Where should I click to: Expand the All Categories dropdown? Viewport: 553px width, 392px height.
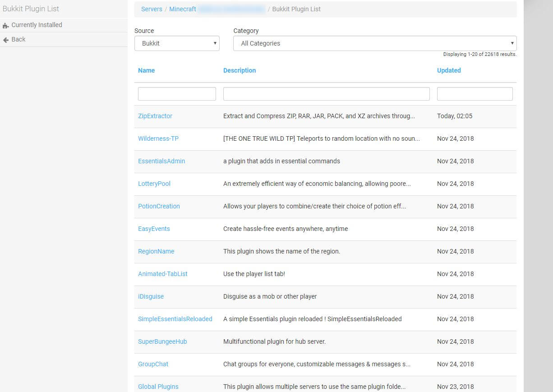pyautogui.click(x=374, y=43)
